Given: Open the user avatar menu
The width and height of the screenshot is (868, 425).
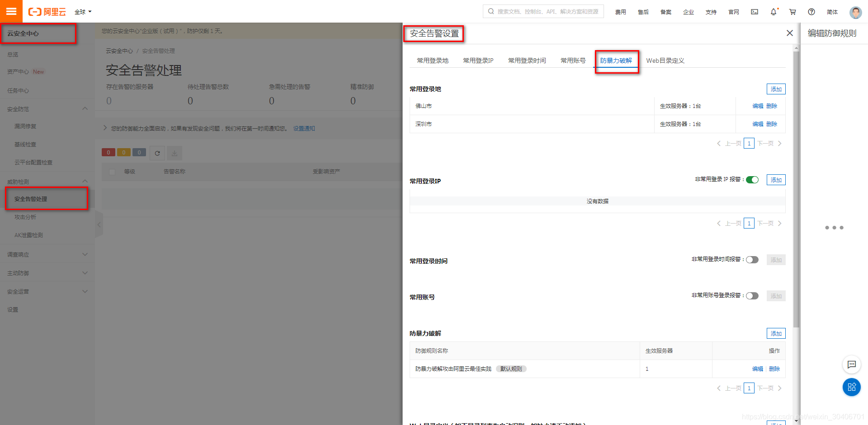Looking at the screenshot, I should [x=855, y=12].
